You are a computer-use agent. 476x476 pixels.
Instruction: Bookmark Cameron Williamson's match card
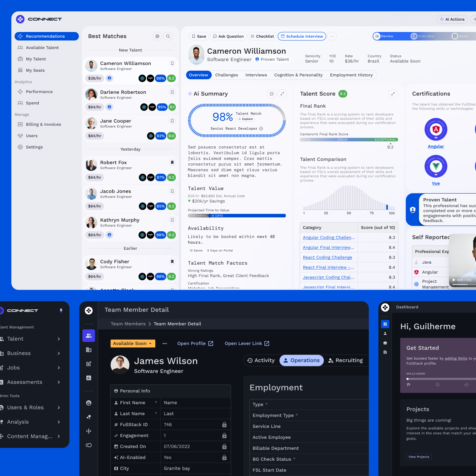click(x=172, y=63)
